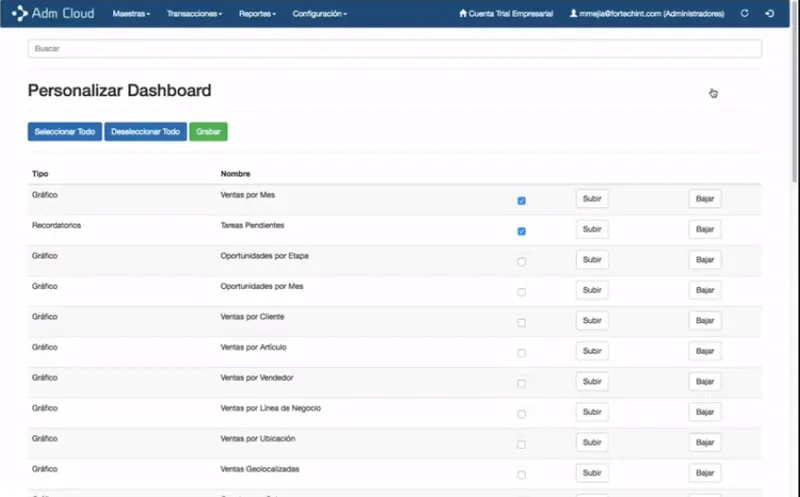The width and height of the screenshot is (800, 497).
Task: Click the logout icon in navbar
Action: point(770,13)
